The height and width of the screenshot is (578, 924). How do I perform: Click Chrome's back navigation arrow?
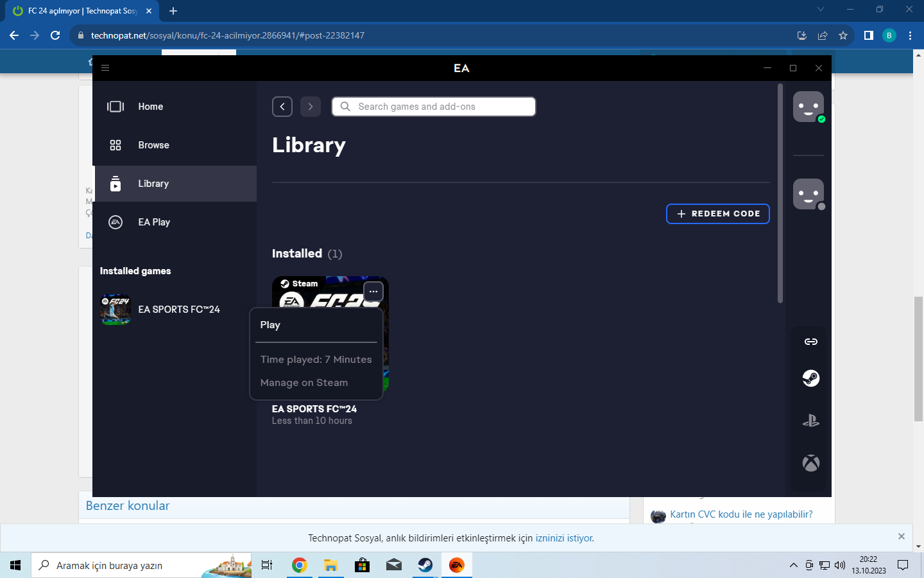14,35
